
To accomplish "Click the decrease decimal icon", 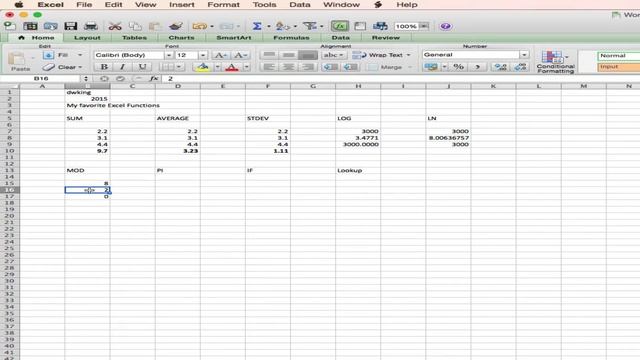I will click(x=520, y=67).
